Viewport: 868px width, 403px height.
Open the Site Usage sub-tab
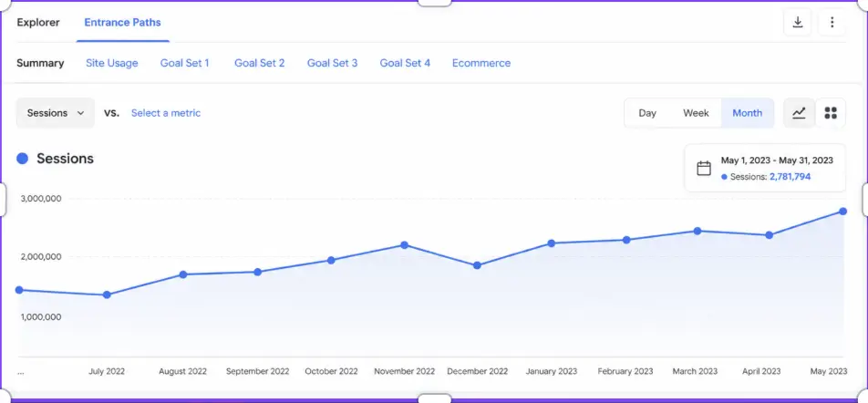point(112,63)
